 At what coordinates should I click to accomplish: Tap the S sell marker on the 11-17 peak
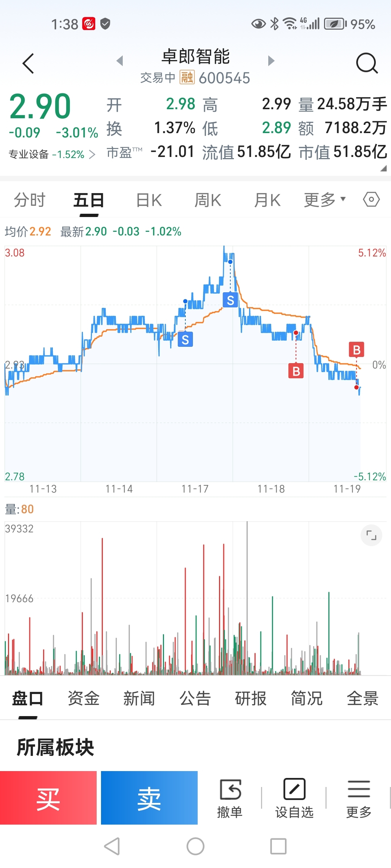230,300
